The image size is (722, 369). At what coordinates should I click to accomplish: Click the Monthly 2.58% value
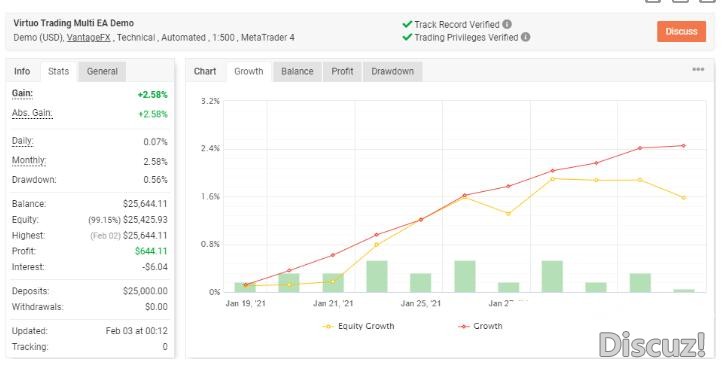[155, 162]
